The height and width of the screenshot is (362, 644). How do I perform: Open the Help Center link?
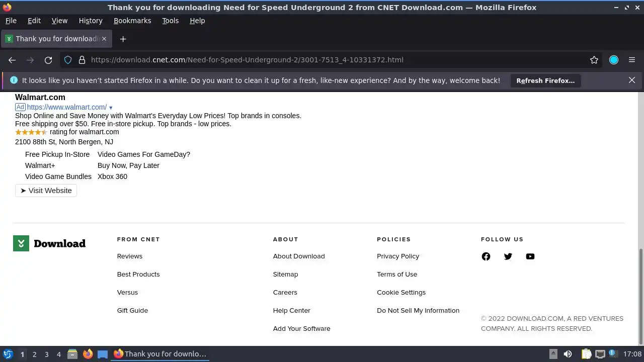pyautogui.click(x=292, y=310)
